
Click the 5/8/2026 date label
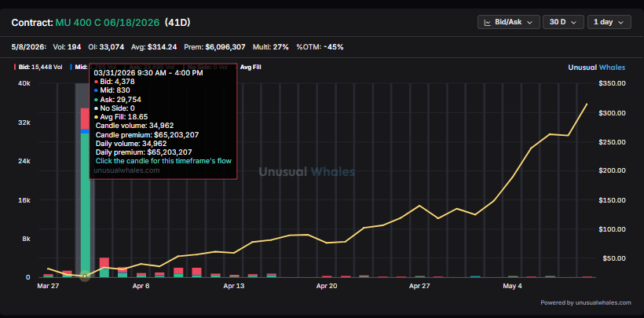tap(29, 47)
